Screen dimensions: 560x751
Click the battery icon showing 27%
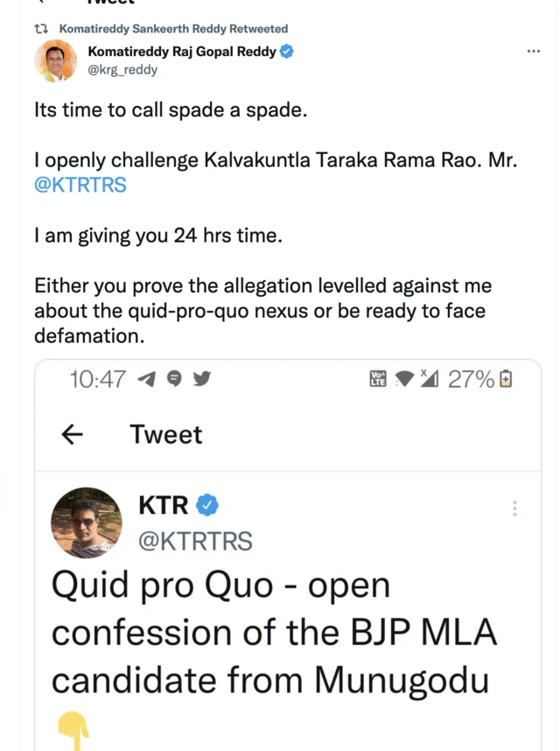[506, 379]
